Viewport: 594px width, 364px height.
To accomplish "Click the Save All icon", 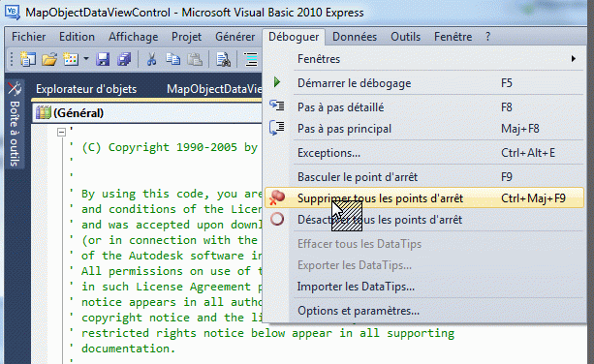I will tap(124, 59).
